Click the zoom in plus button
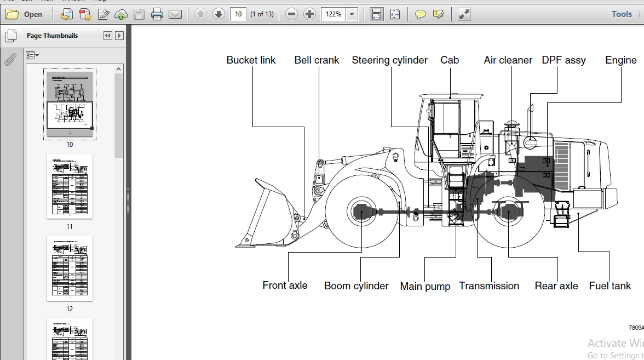 310,14
